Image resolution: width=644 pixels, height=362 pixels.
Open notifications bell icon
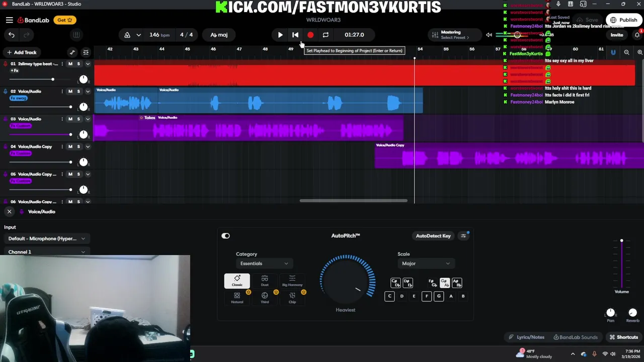[x=637, y=35]
